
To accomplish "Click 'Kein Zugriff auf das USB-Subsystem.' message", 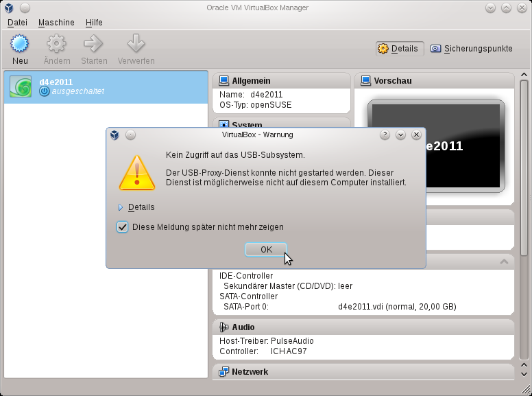I will point(235,155).
